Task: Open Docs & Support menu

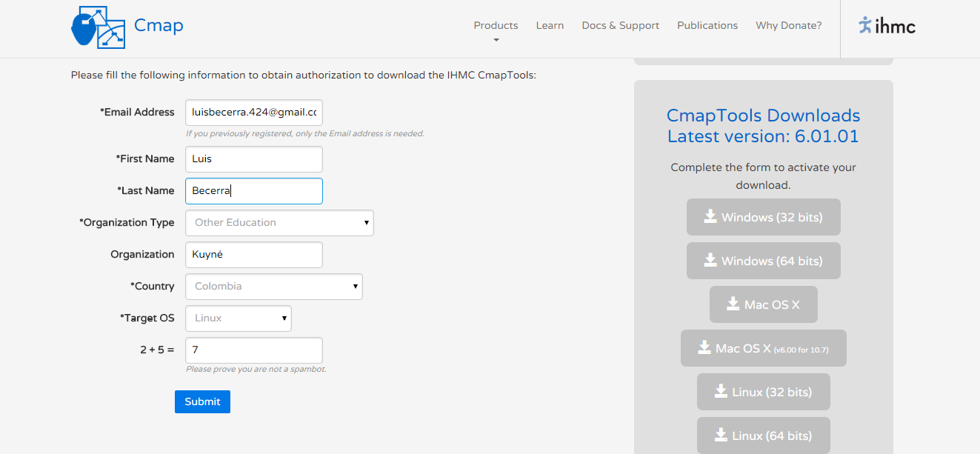Action: click(620, 25)
